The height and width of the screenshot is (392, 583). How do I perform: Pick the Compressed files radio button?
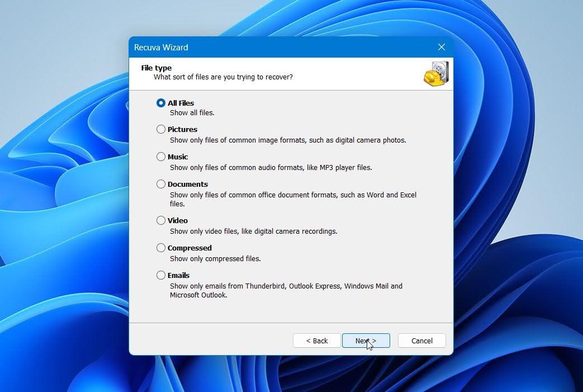[x=160, y=248]
